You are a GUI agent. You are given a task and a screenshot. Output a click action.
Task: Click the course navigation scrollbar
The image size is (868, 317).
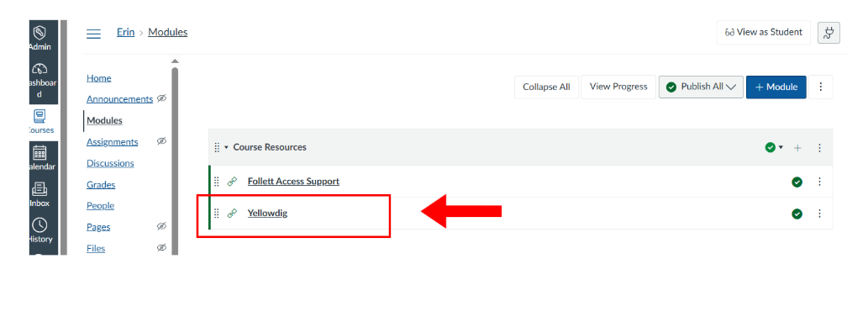click(175, 161)
